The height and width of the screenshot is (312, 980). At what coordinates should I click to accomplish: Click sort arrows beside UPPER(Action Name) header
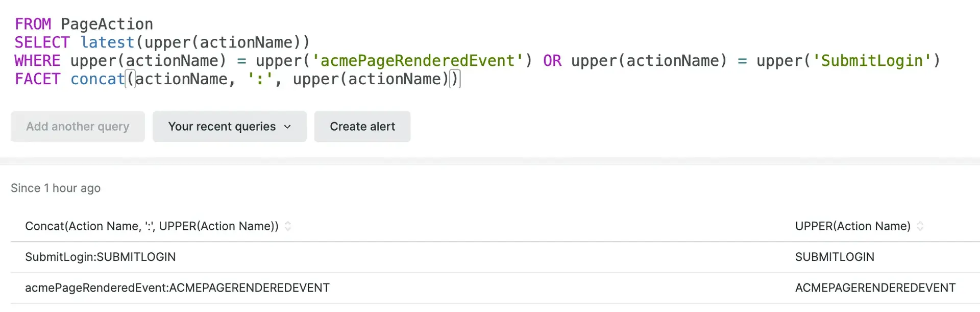click(920, 226)
